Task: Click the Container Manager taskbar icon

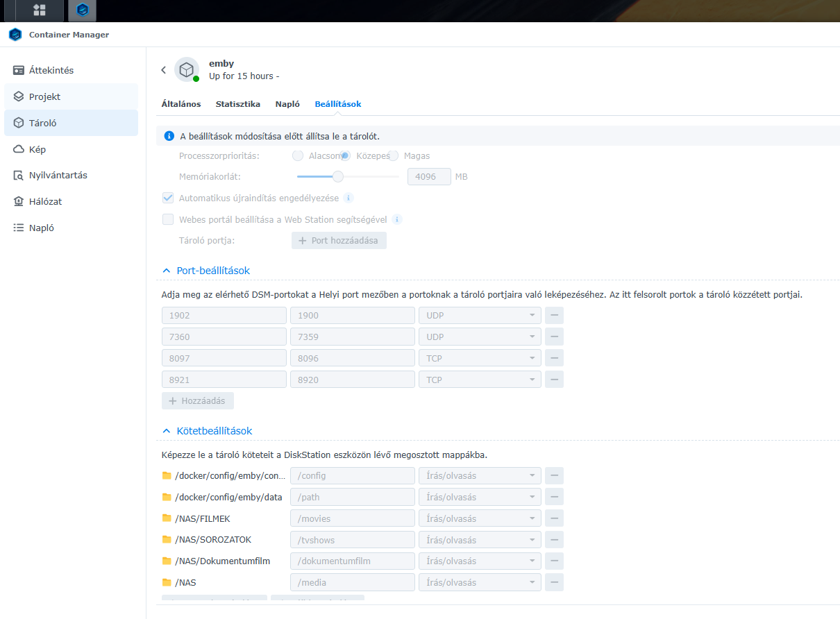Action: [83, 10]
